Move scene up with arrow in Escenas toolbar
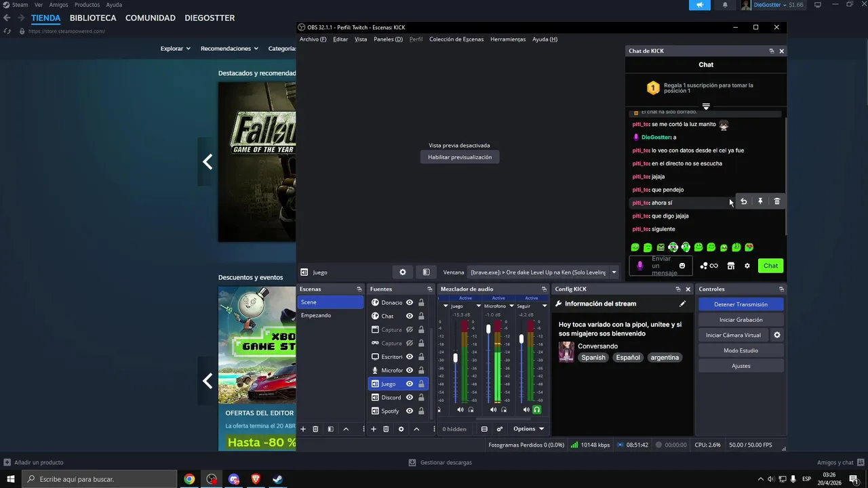 [x=346, y=429]
